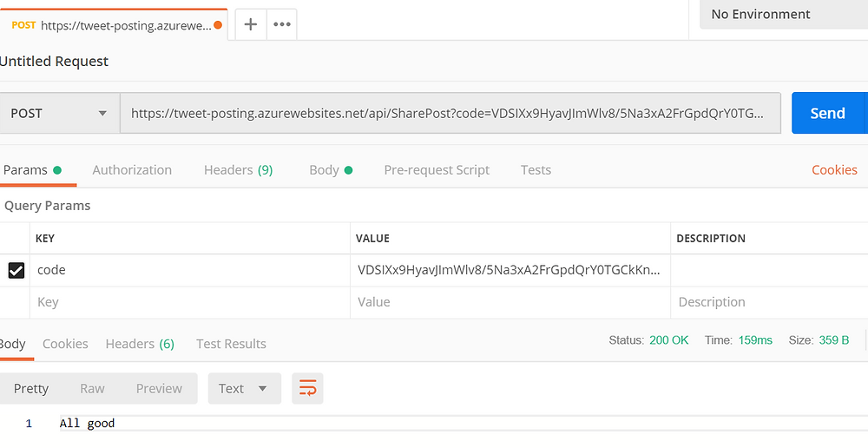Toggle the wrap lines icon in response toolbar
Image resolution: width=868 pixels, height=448 pixels.
pyautogui.click(x=307, y=388)
